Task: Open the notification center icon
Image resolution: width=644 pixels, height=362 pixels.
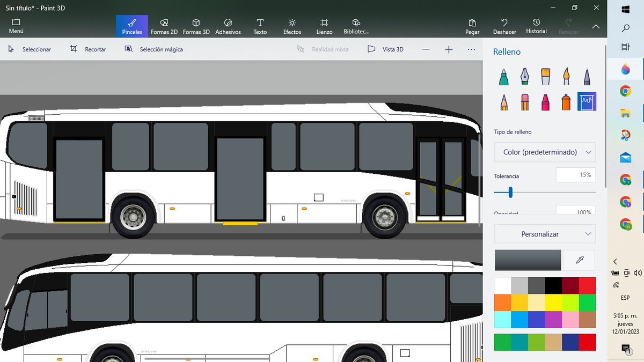Action: click(x=625, y=349)
